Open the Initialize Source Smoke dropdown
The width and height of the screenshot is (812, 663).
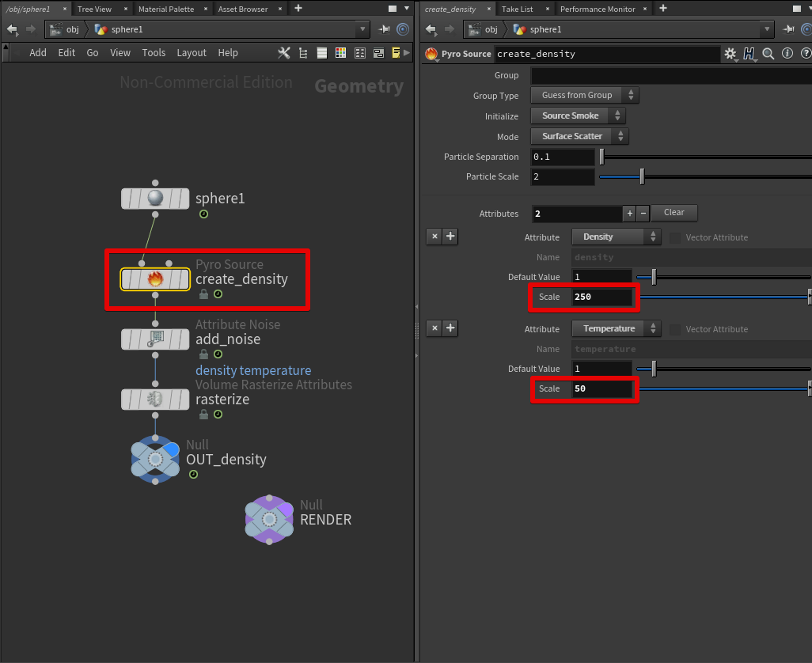click(576, 116)
